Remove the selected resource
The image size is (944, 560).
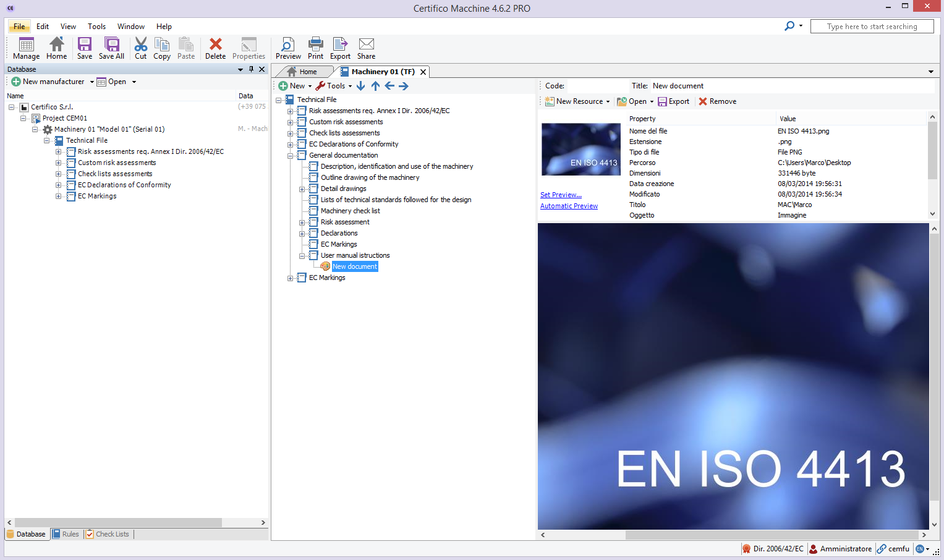718,101
